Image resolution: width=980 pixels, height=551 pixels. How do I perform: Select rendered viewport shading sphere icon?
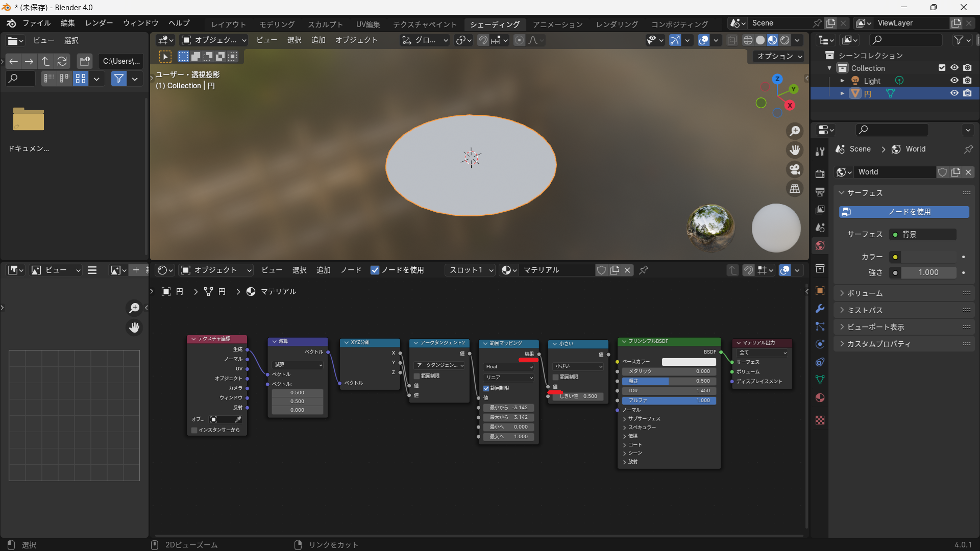pyautogui.click(x=785, y=40)
